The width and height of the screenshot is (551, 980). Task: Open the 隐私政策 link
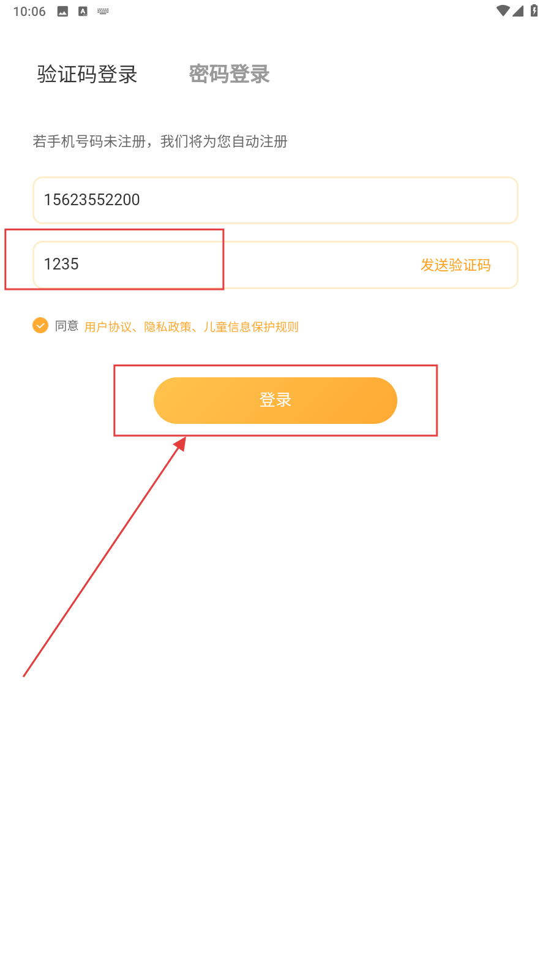[x=168, y=327]
